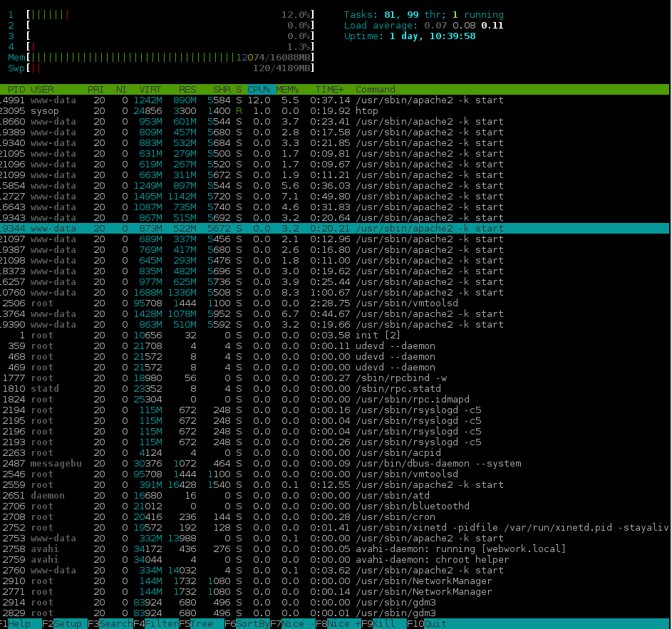672x629 pixels.
Task: Click F8 Nice + to lower priority
Action: [x=338, y=624]
